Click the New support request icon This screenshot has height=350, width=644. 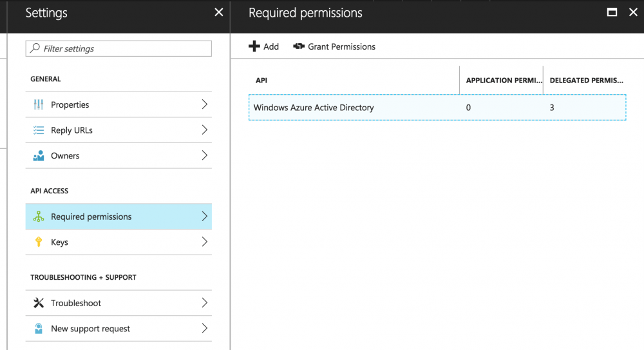point(39,329)
